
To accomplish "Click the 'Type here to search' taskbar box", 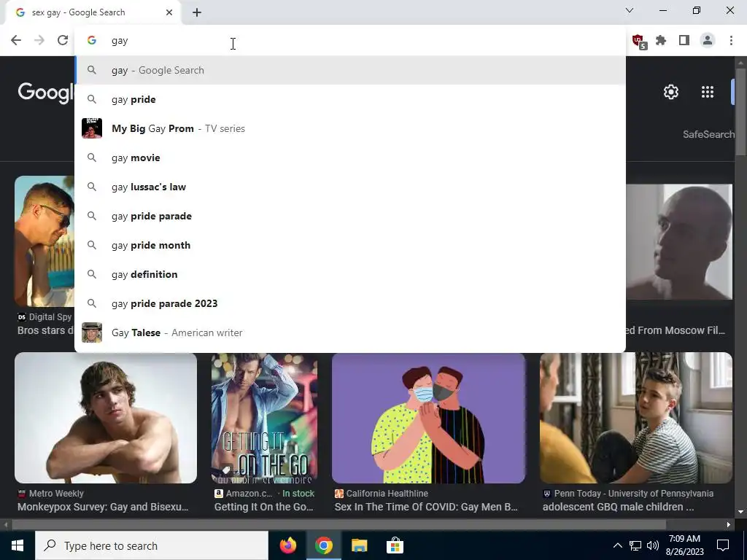I will click(152, 545).
